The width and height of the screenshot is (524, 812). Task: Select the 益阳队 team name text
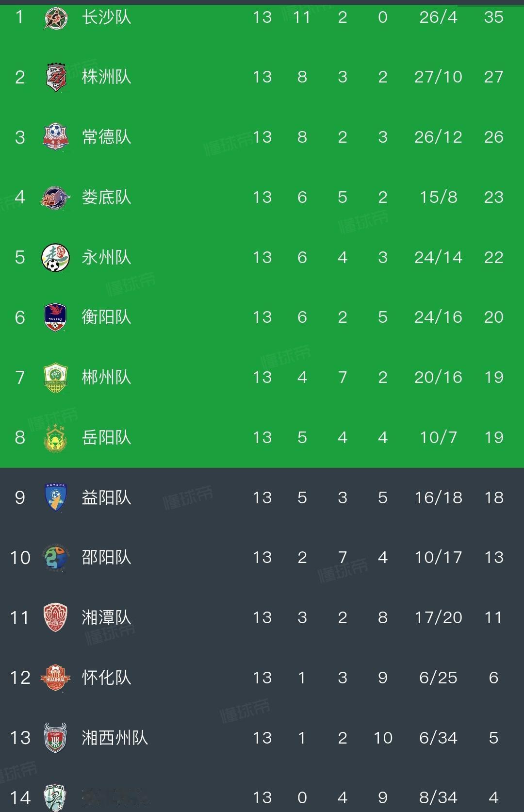pyautogui.click(x=106, y=498)
